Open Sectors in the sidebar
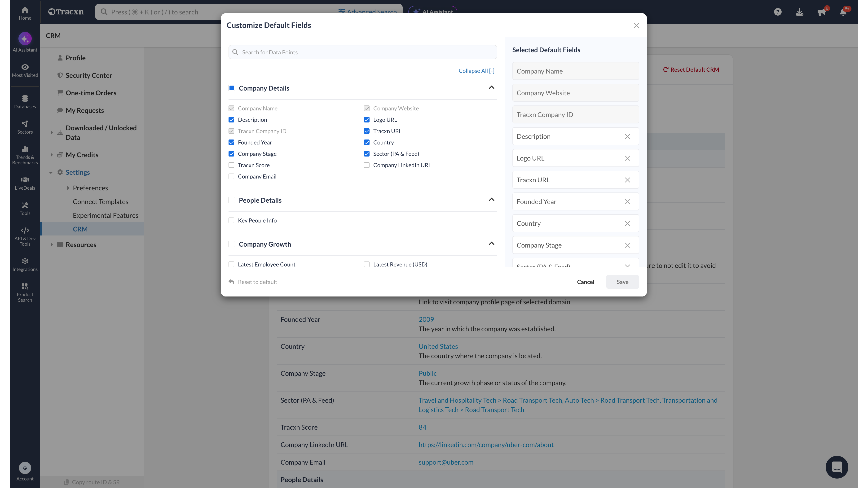This screenshot has width=868, height=488. (25, 127)
